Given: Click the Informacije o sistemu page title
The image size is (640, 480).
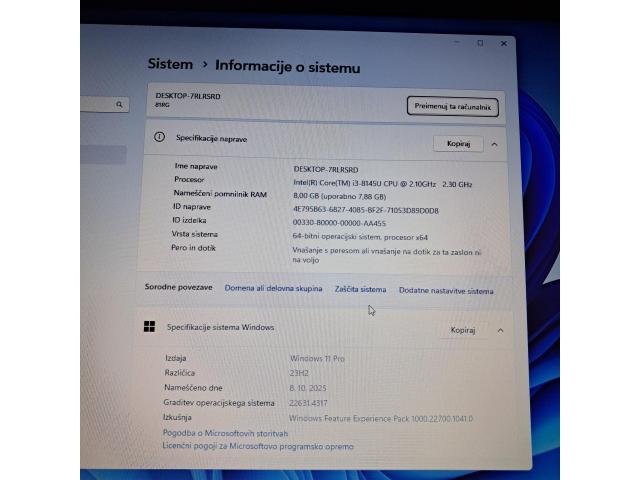Looking at the screenshot, I should tap(288, 67).
